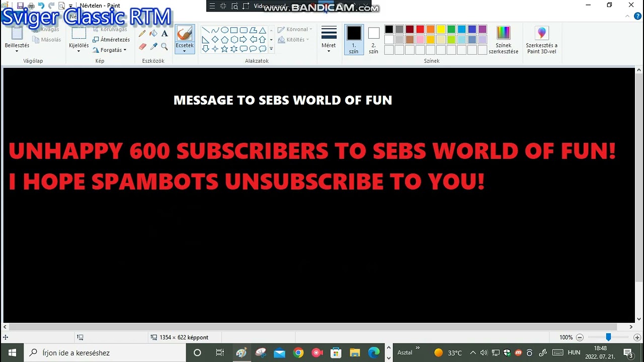Click zoom out minus button
The image size is (644, 362).
[580, 337]
